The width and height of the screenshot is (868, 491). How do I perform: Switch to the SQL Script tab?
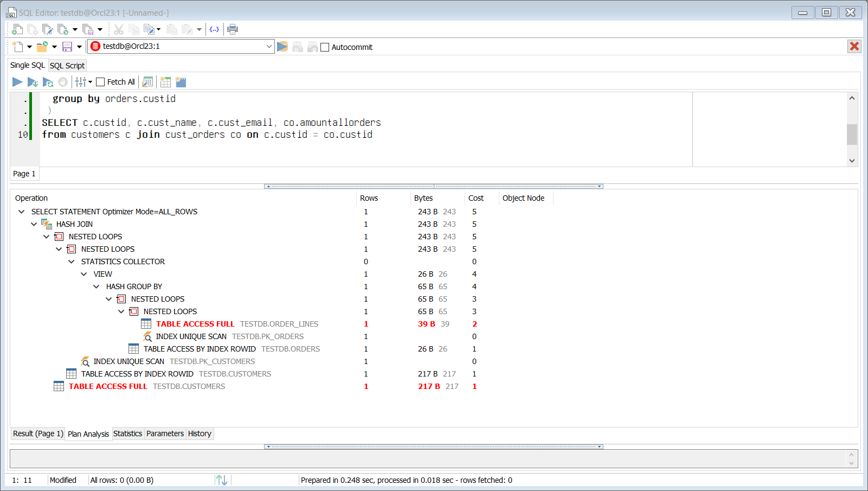click(x=67, y=66)
